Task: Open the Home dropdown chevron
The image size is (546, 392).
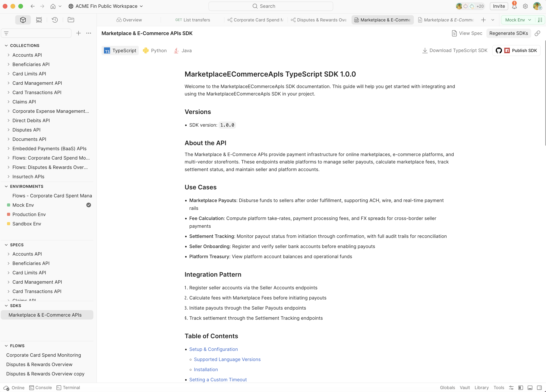Action: coord(60,6)
